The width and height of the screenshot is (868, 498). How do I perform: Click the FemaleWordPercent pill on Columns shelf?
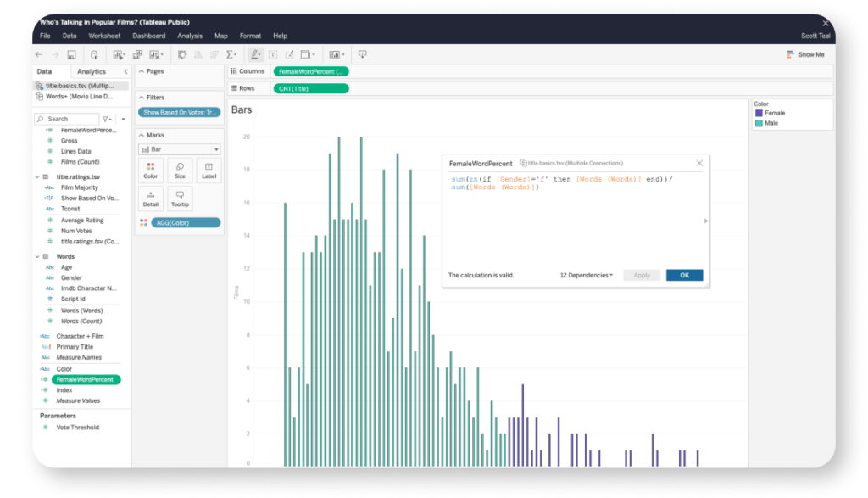(x=311, y=71)
